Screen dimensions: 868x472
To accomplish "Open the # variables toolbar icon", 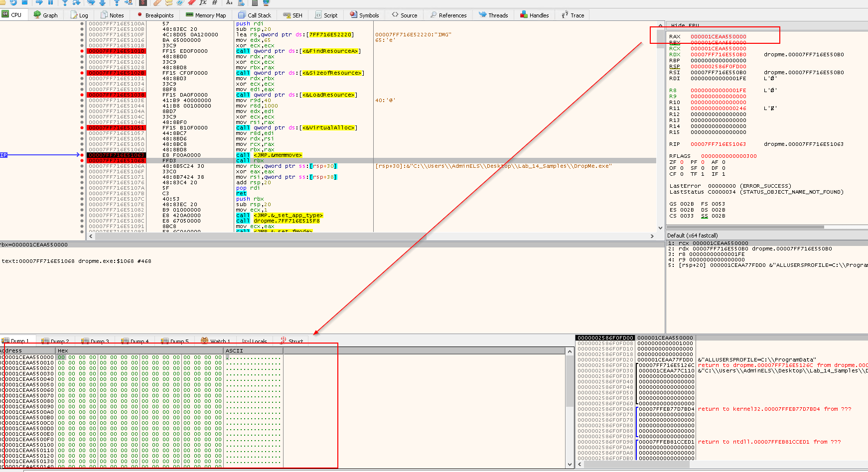I will coord(215,2).
